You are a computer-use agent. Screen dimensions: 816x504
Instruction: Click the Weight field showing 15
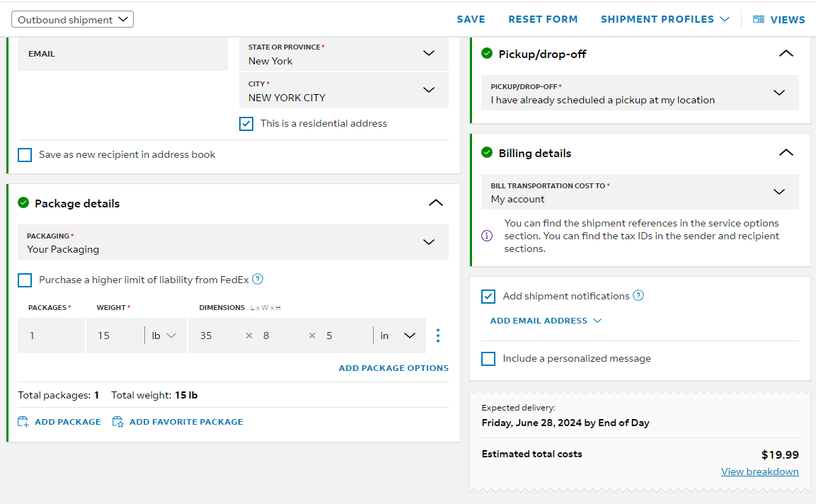click(115, 336)
